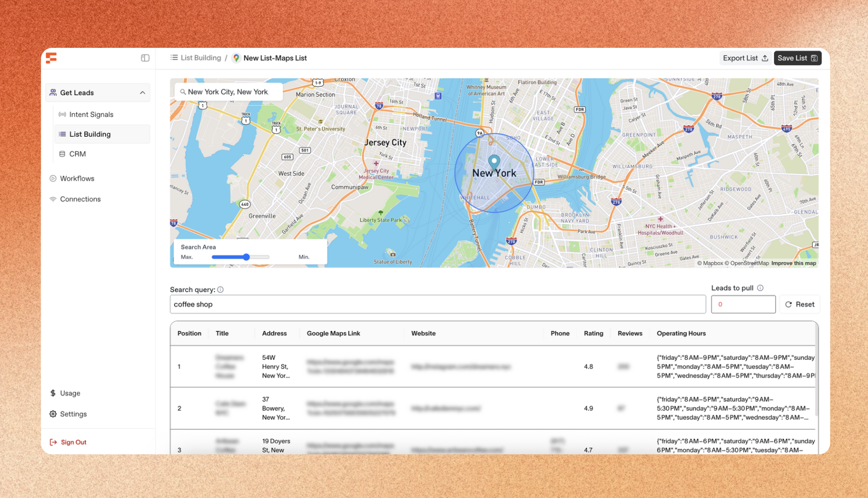This screenshot has height=498, width=868.
Task: Click the Leads to pull info icon
Action: pyautogui.click(x=760, y=288)
